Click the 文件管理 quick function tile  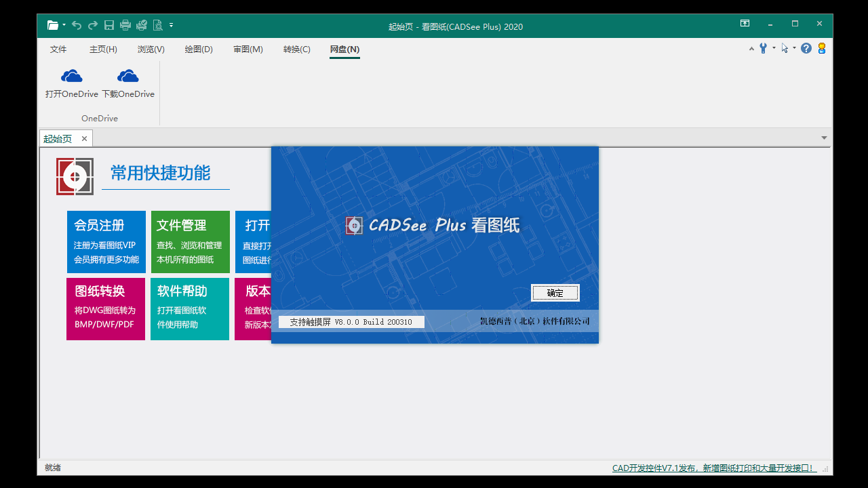click(x=190, y=242)
